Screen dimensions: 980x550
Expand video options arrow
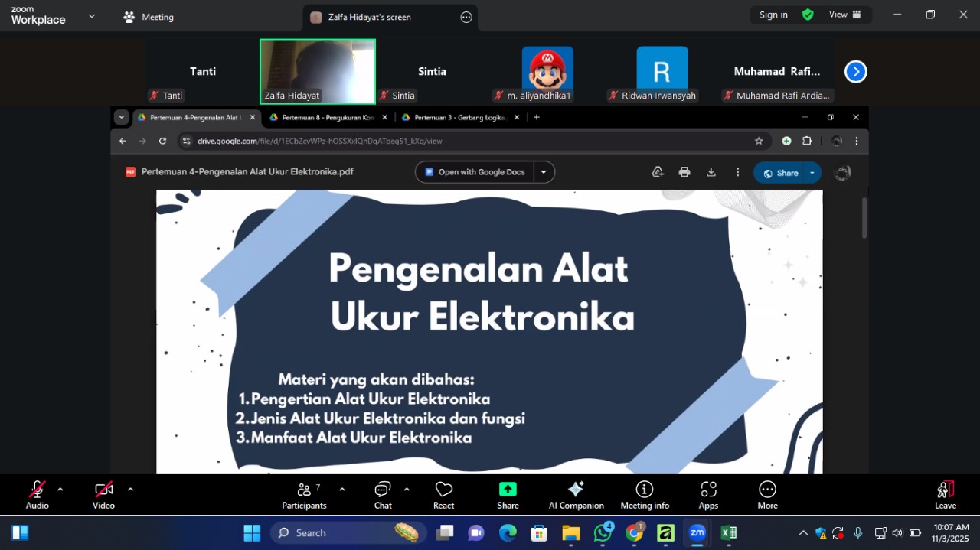click(130, 490)
